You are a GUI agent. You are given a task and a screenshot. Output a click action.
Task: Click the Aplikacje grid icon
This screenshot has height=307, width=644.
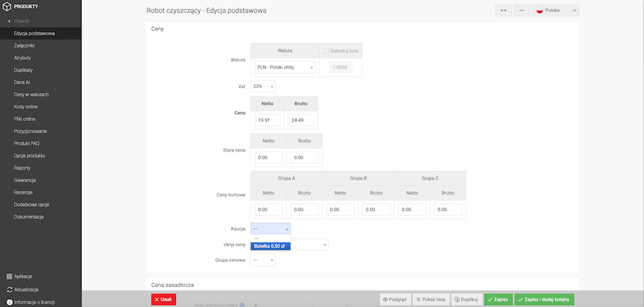coord(9,276)
